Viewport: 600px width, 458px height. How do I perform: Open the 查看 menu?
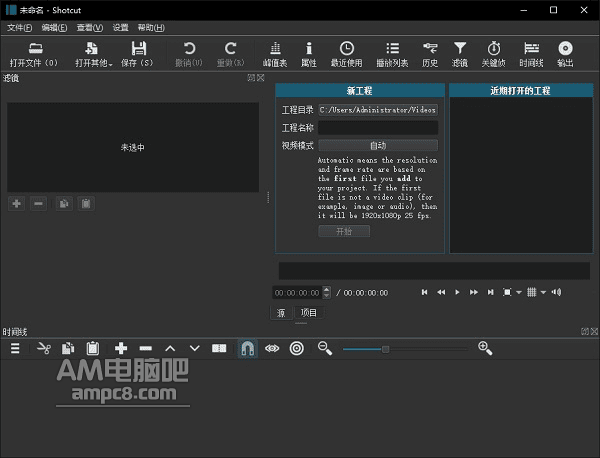pos(90,28)
